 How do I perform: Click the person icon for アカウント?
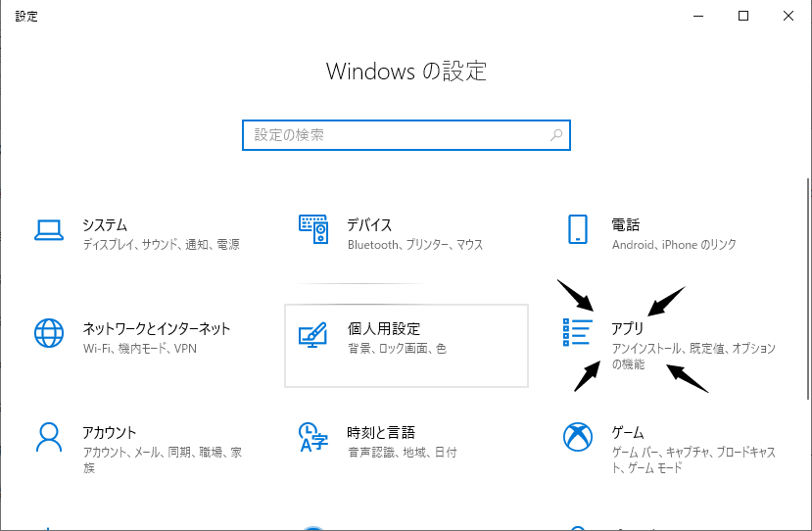point(49,437)
